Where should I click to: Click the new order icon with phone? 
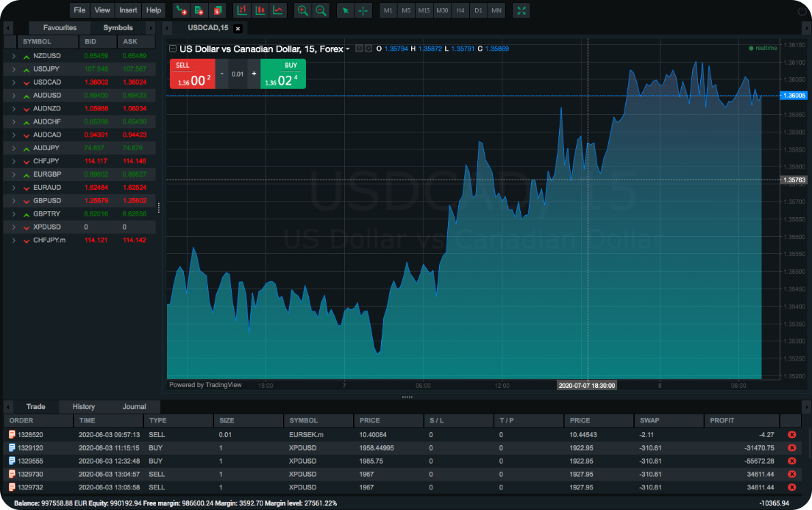click(x=181, y=10)
